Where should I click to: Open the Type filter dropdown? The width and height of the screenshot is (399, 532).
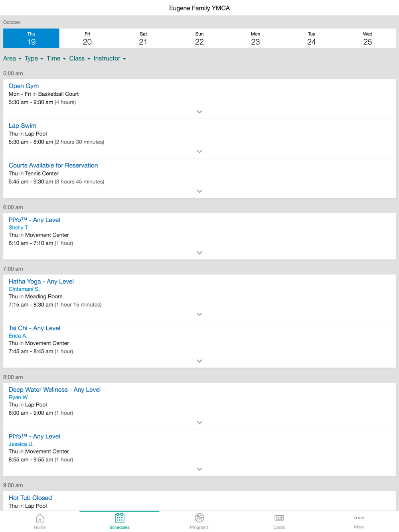(x=34, y=58)
